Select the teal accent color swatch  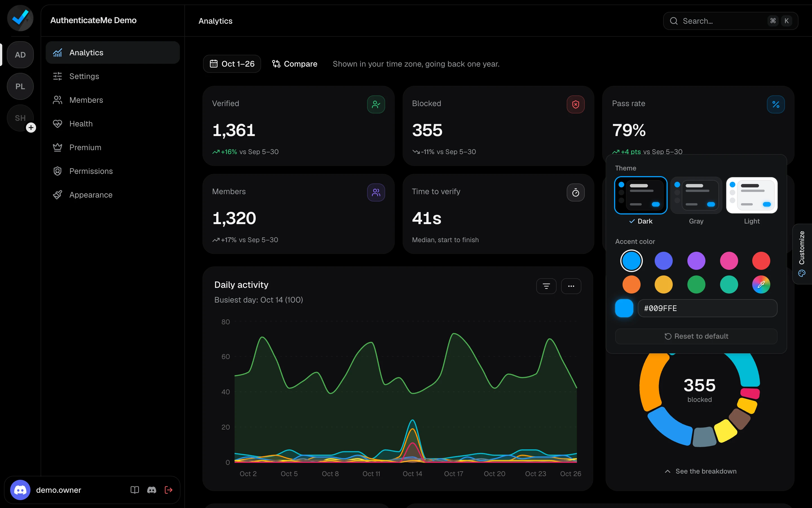coord(729,284)
